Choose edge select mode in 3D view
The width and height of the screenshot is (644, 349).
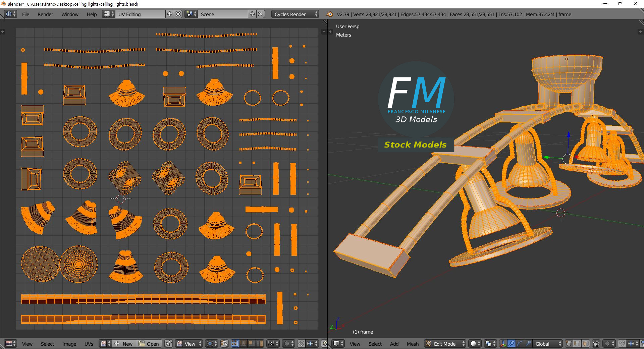(x=577, y=344)
